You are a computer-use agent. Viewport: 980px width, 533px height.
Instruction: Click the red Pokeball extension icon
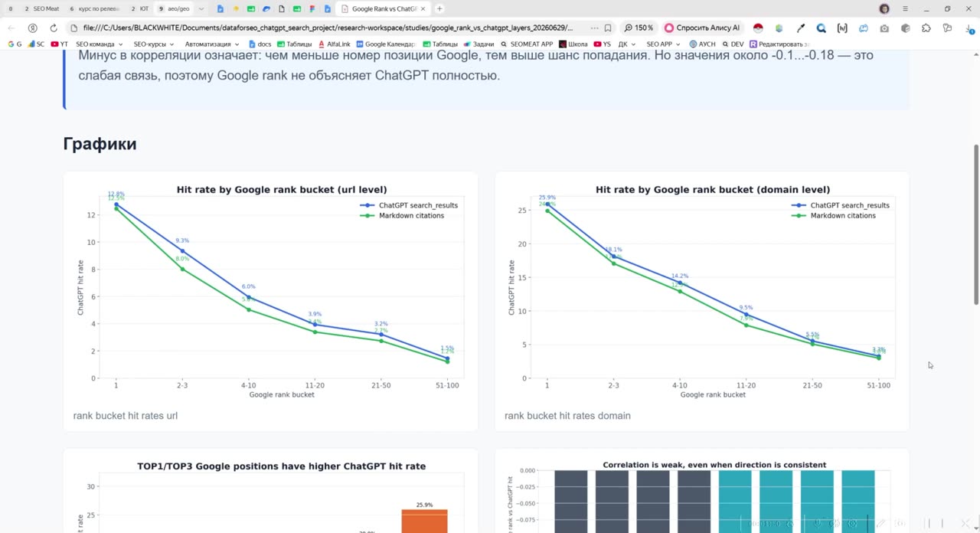pyautogui.click(x=758, y=28)
